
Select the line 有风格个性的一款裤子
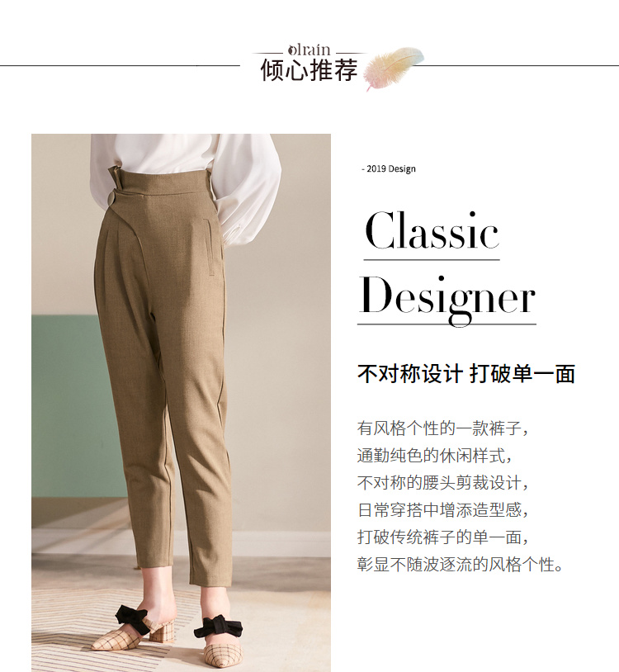coord(443,428)
